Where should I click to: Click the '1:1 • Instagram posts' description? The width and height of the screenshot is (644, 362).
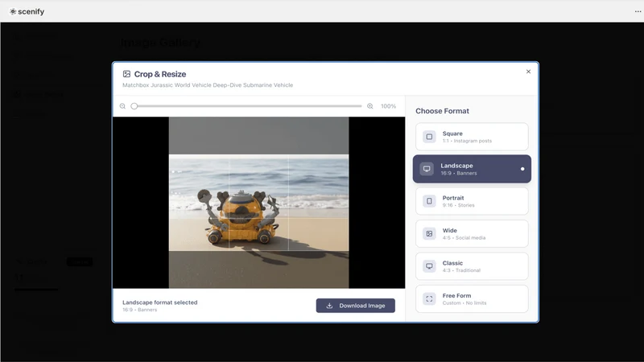tap(467, 141)
